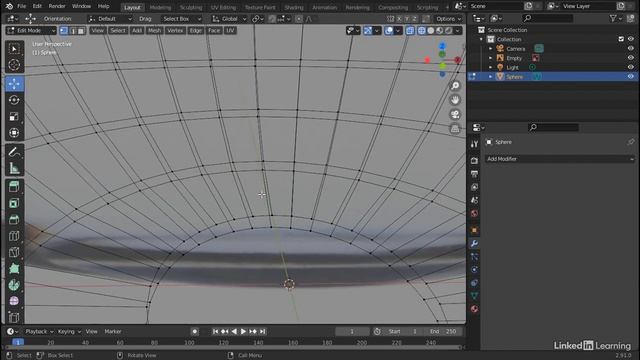Select the Scale tool
This screenshot has width=640, height=360.
(14, 117)
